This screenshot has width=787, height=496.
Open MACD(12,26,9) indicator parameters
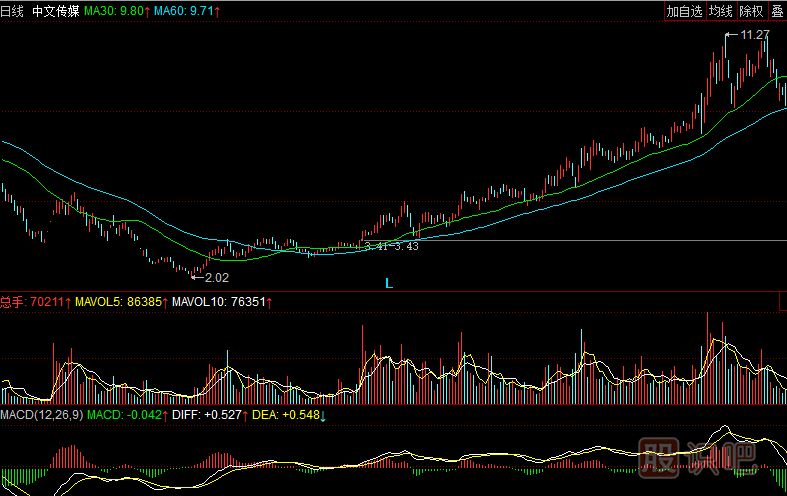pyautogui.click(x=40, y=414)
